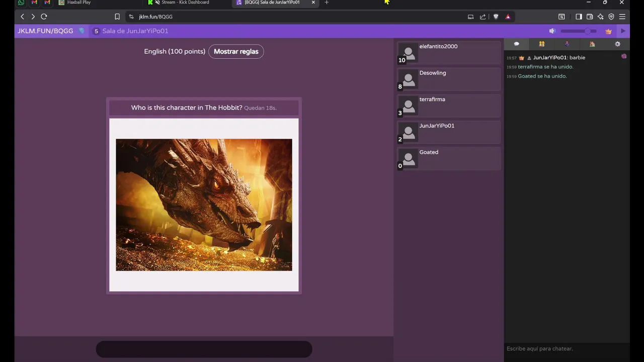The height and width of the screenshot is (362, 644).
Task: Open the joystick game tab icon
Action: click(567, 44)
